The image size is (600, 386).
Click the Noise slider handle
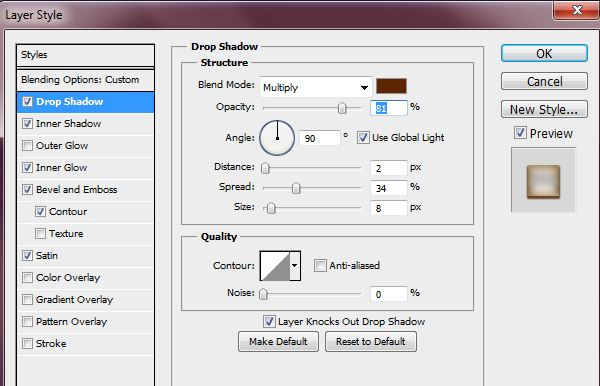pyautogui.click(x=263, y=294)
